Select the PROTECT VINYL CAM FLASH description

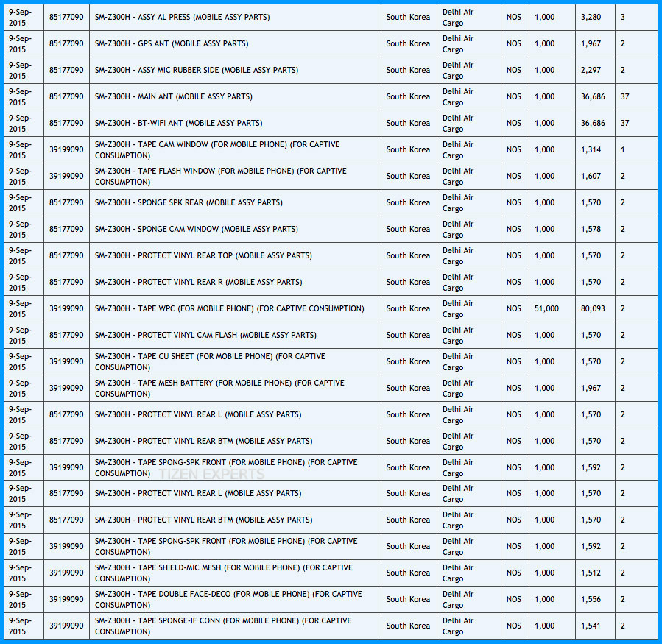click(205, 335)
